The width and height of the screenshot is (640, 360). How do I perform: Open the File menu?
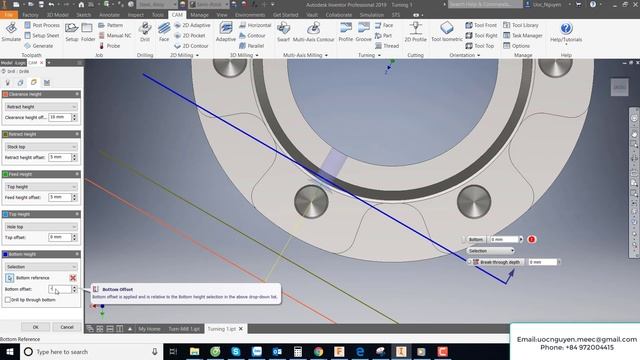click(x=9, y=15)
